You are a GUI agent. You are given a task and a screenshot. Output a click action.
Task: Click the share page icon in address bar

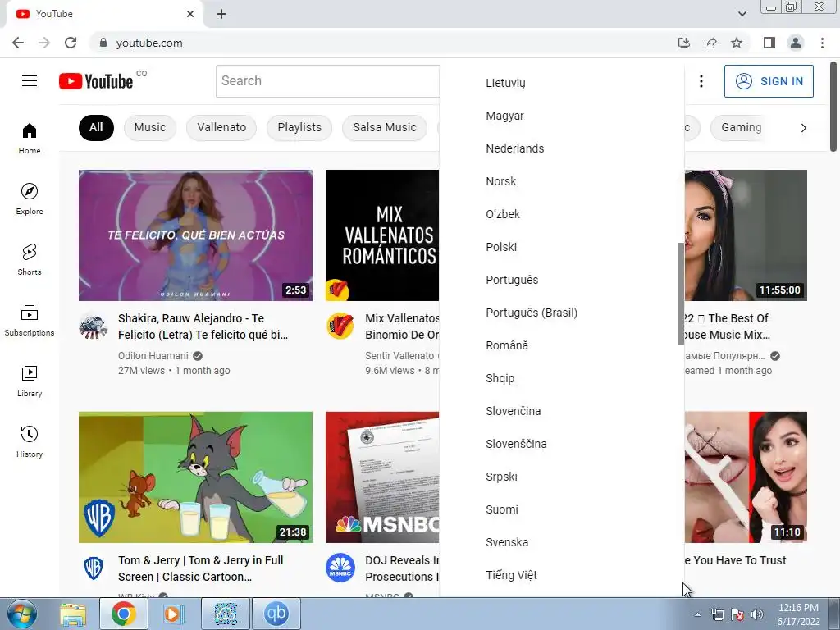(x=710, y=43)
